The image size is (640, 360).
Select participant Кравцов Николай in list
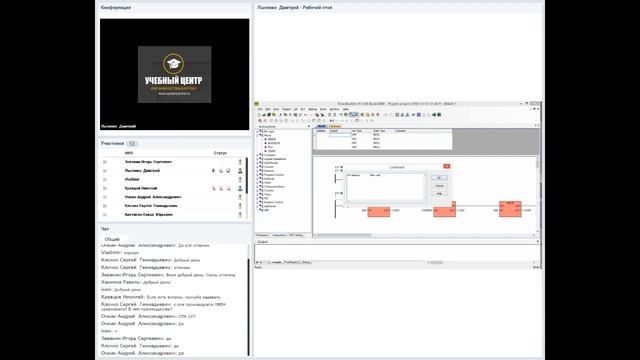(141, 189)
